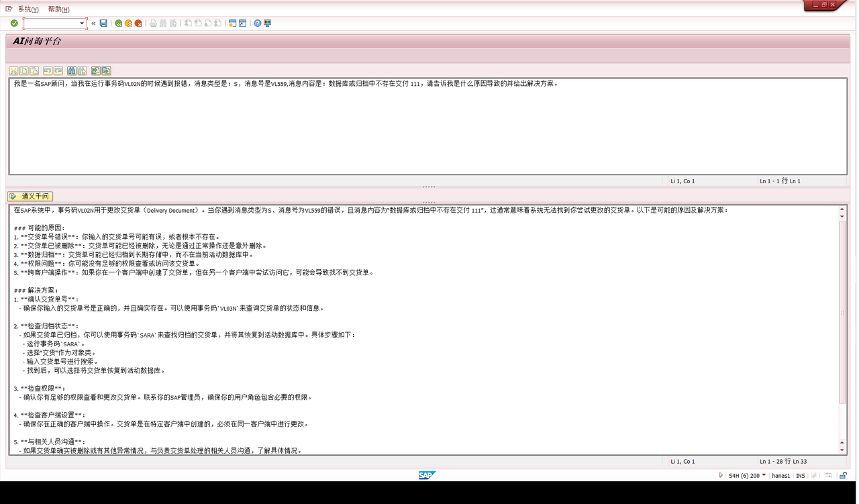Toggle the INS insert mode indicator
The width and height of the screenshot is (859, 504).
pos(801,475)
